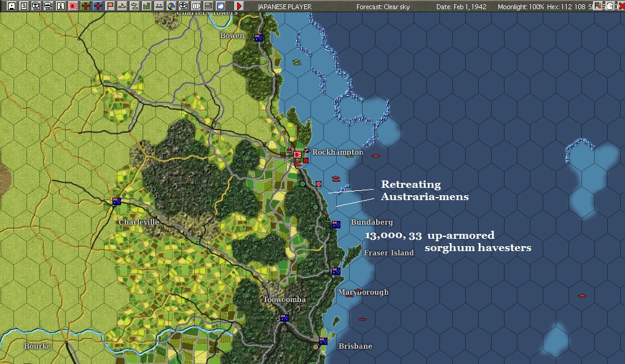Screen dimensions: 625x364
Task: Click the globe map toolbar icon
Action: click(171, 6)
